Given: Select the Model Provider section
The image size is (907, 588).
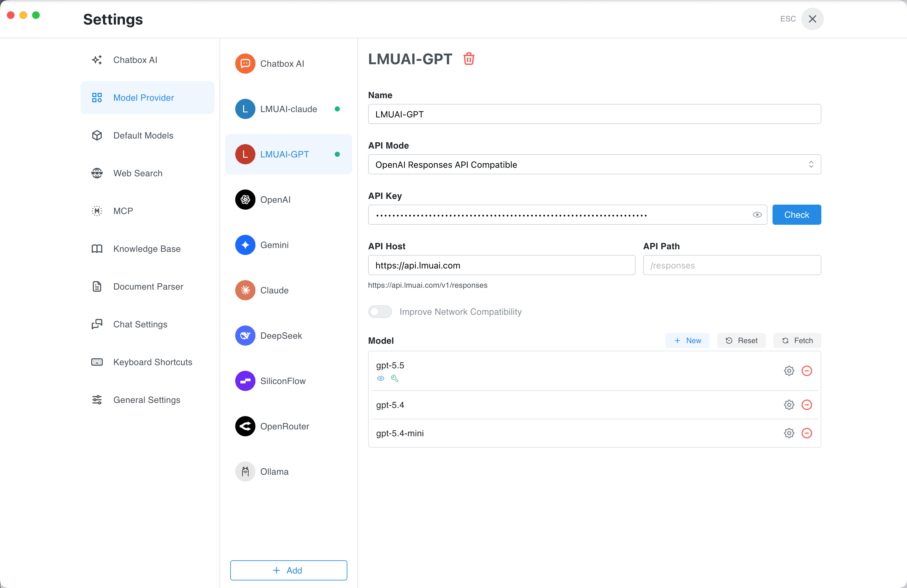Looking at the screenshot, I should tap(147, 98).
